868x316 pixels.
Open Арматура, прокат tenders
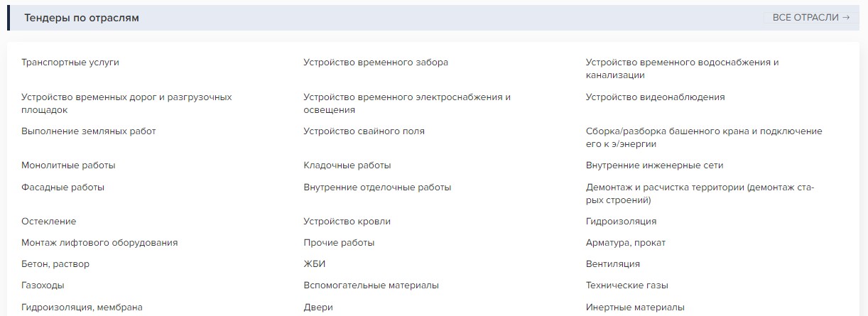point(626,243)
